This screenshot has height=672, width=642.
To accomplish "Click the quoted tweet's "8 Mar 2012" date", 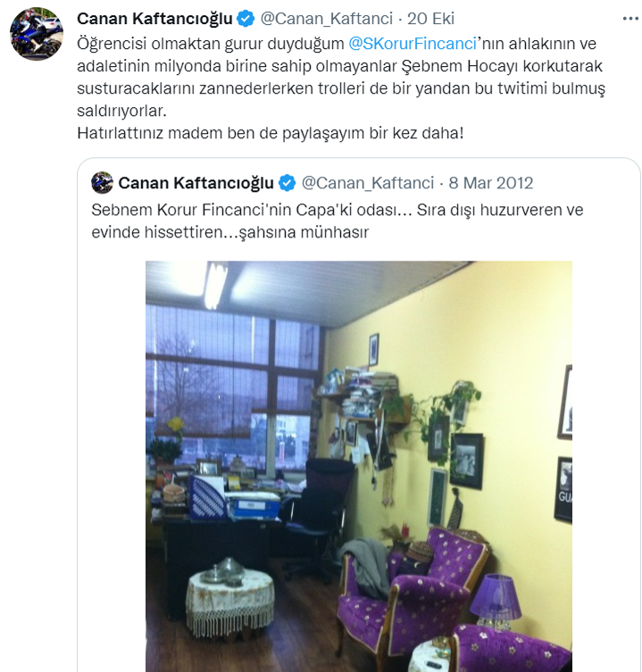I will click(x=490, y=183).
